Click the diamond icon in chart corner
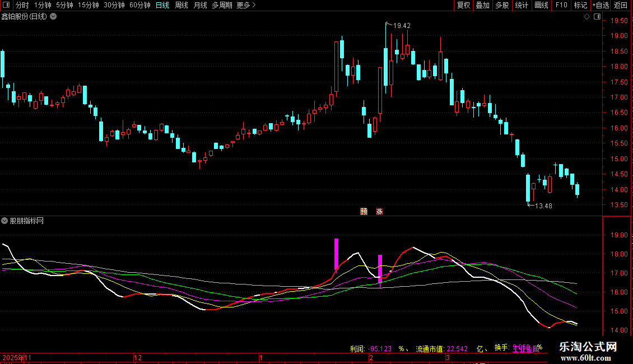The width and height of the screenshot is (633, 364). pos(587,17)
